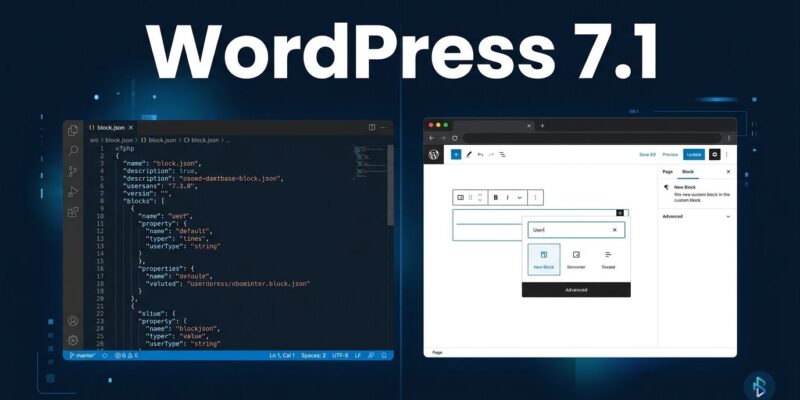Screen dimensions: 800x400
Task: Open Manage gear in code editor activity bar
Action: pos(73,340)
